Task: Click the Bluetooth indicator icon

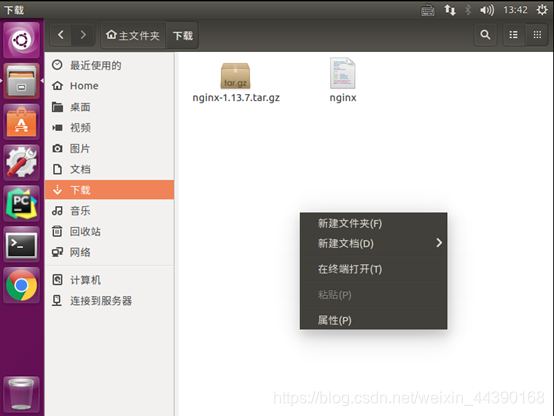Action: point(468,10)
